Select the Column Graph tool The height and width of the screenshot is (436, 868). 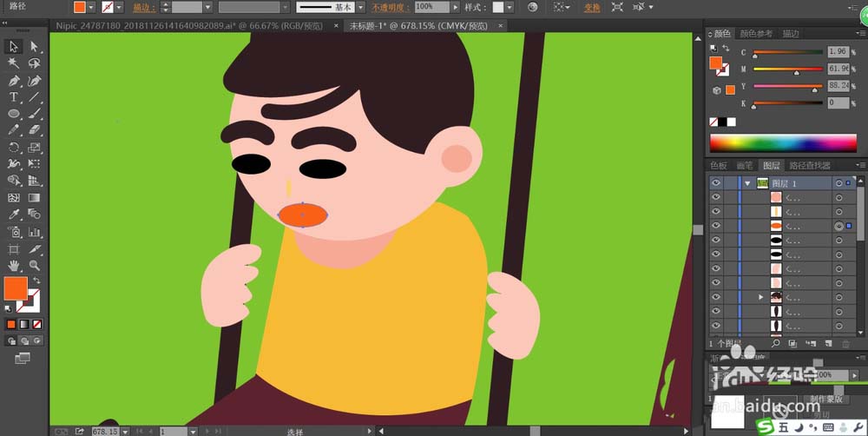point(35,232)
